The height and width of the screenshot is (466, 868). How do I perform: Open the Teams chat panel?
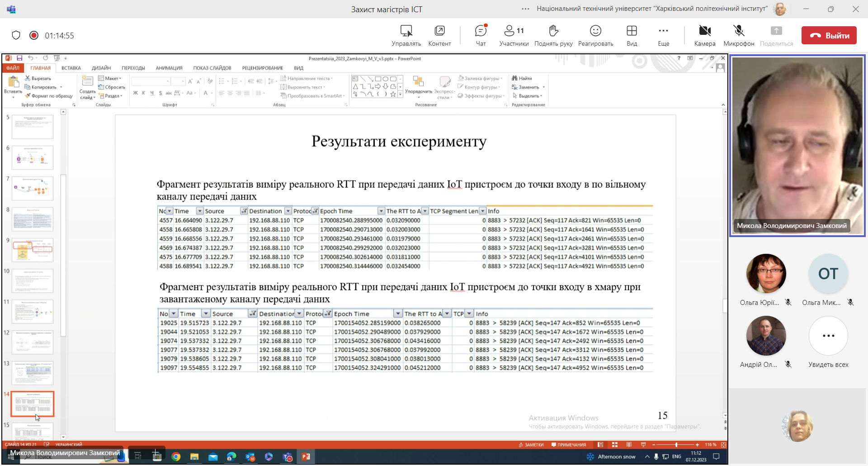(x=481, y=35)
